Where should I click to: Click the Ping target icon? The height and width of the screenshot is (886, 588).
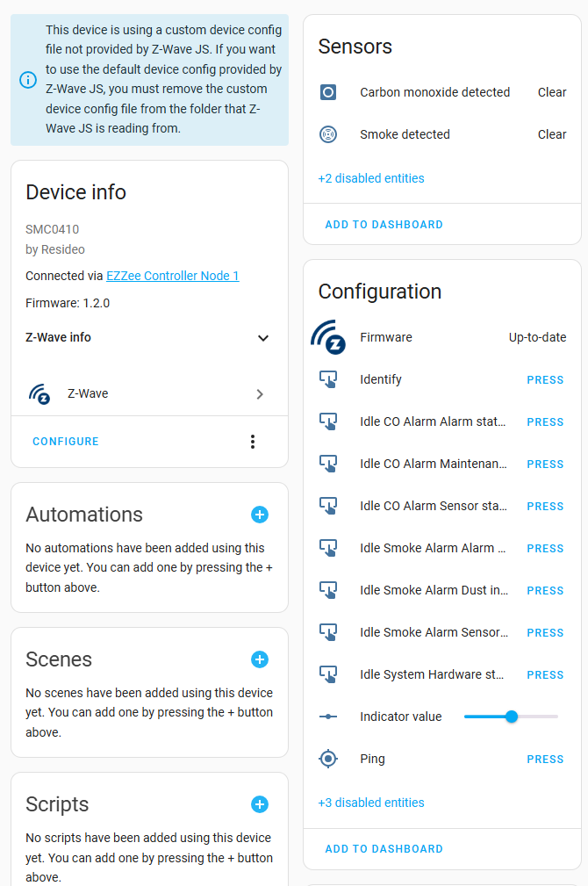click(x=328, y=759)
